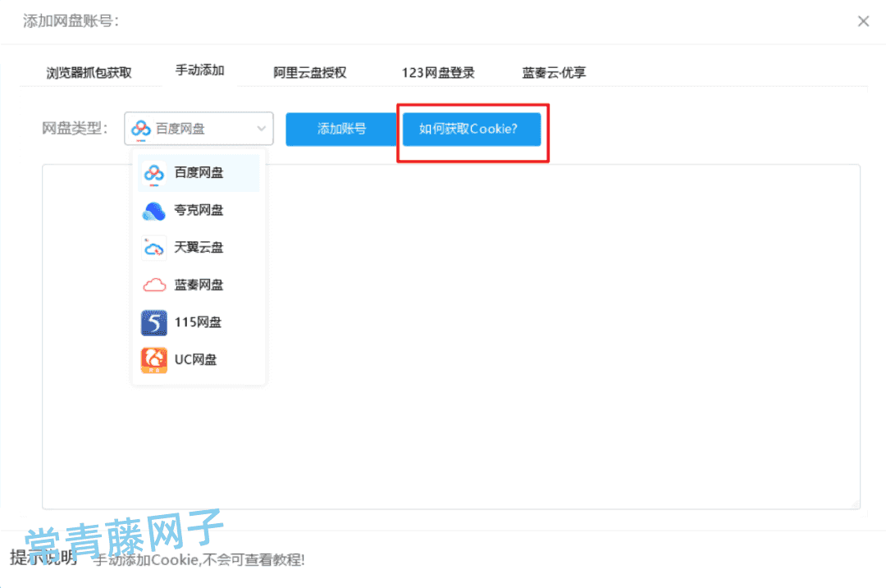Select the UC网盘 text option
The width and height of the screenshot is (886, 588).
coord(195,359)
